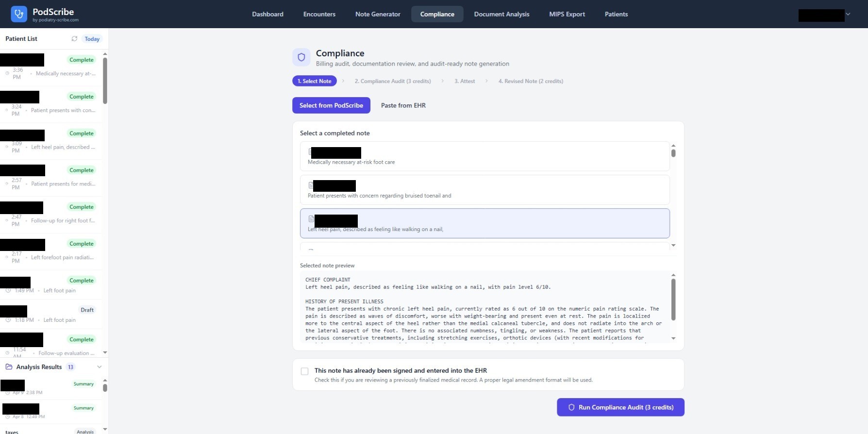Open the 1:18 PM Draft encounter
868x434 pixels.
pos(51,315)
